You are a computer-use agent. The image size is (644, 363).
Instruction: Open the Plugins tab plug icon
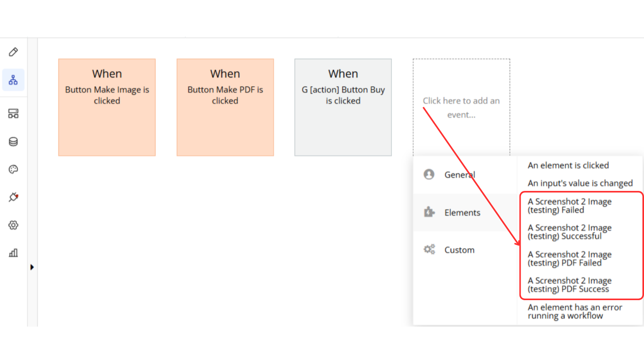coord(13,197)
